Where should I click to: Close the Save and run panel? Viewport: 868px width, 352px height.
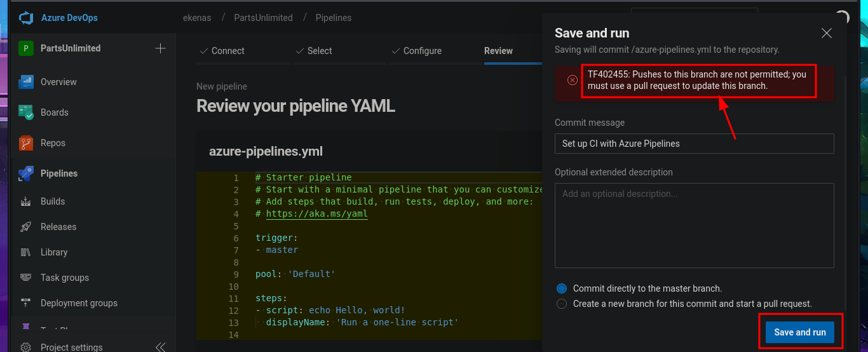tap(826, 34)
